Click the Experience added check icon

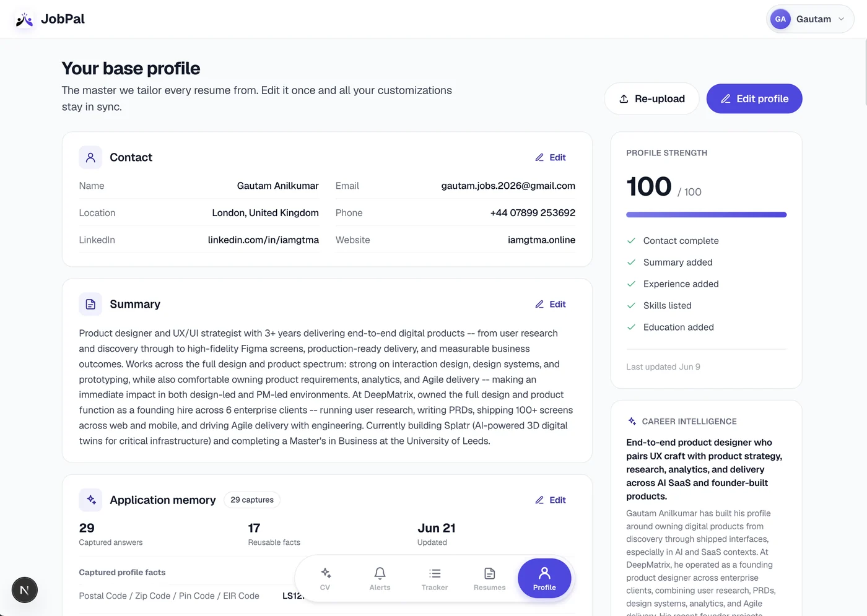point(631,284)
